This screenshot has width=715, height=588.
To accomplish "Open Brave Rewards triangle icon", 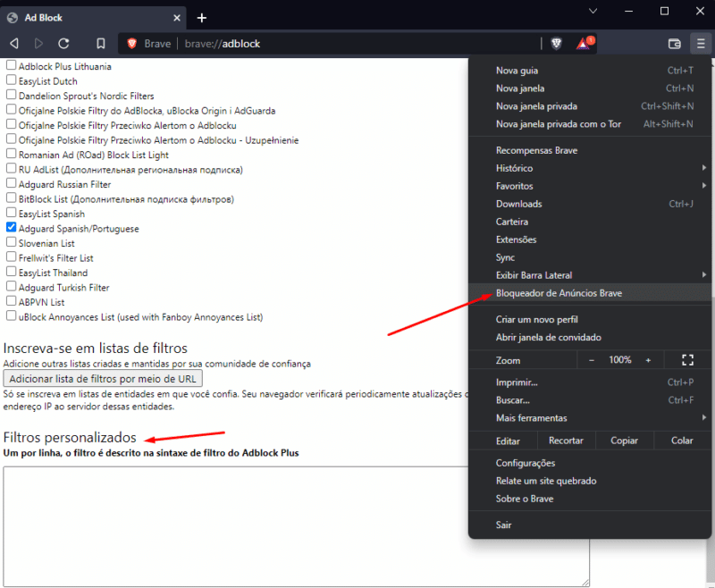I will tap(585, 43).
